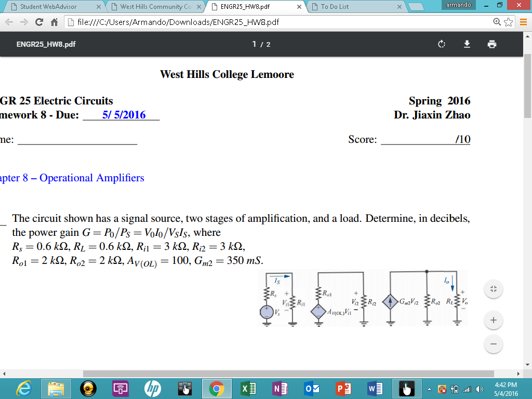
Task: Print the PDF document
Action: pos(492,44)
